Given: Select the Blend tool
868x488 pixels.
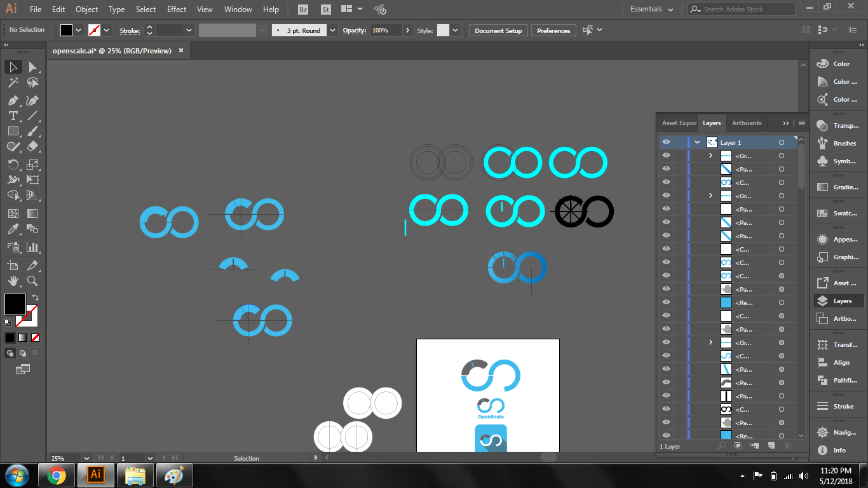Looking at the screenshot, I should 33,229.
